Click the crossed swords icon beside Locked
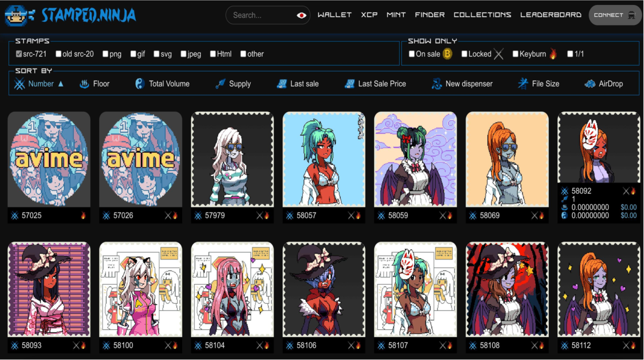The image size is (644, 360). (499, 54)
